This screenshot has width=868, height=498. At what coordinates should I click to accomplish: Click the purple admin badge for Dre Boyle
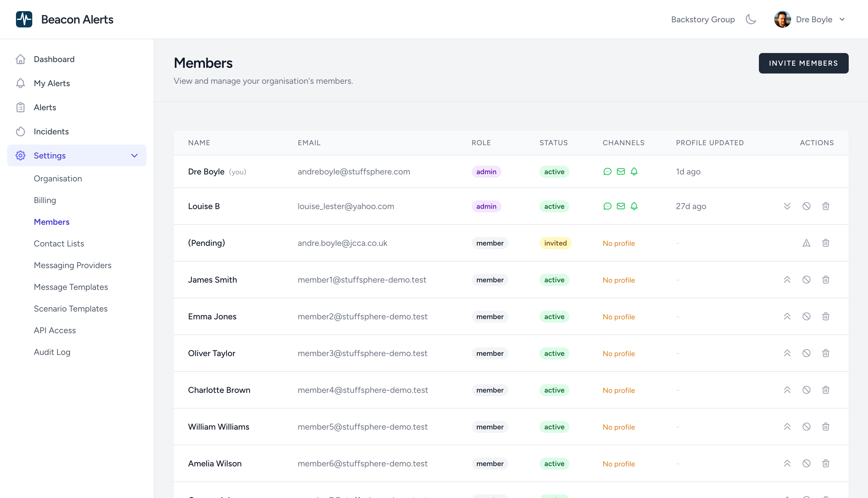(x=486, y=172)
